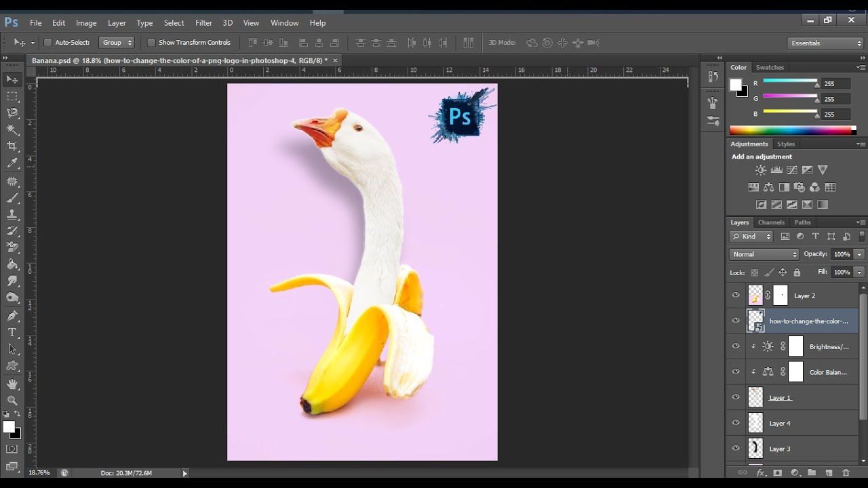Create a new layer
Screen dimensions: 868x488
point(829,472)
